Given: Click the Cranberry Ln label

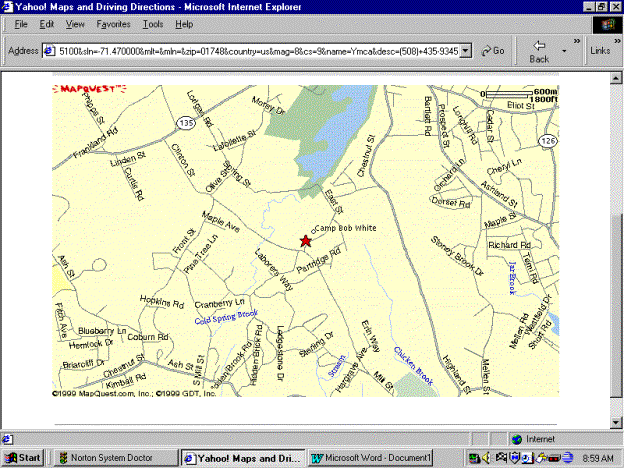Looking at the screenshot, I should (x=219, y=304).
